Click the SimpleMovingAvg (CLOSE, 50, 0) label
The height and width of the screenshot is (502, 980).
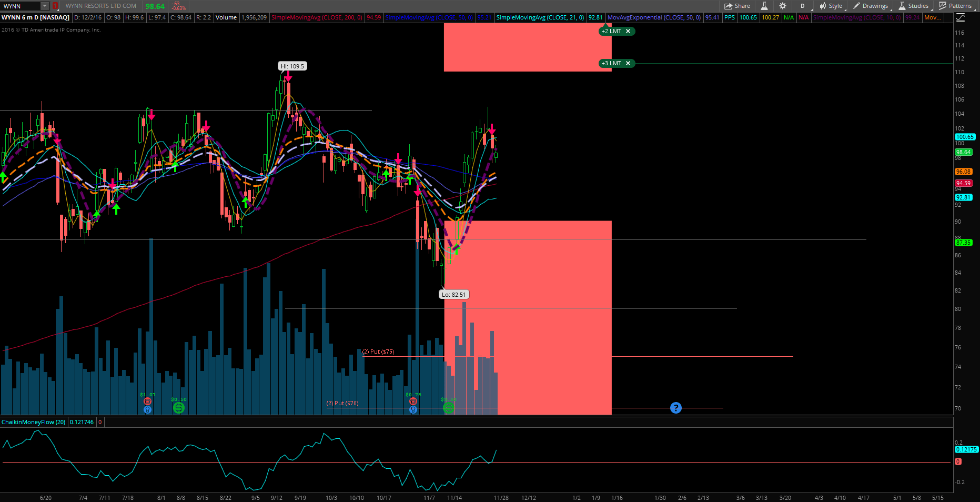(x=429, y=17)
